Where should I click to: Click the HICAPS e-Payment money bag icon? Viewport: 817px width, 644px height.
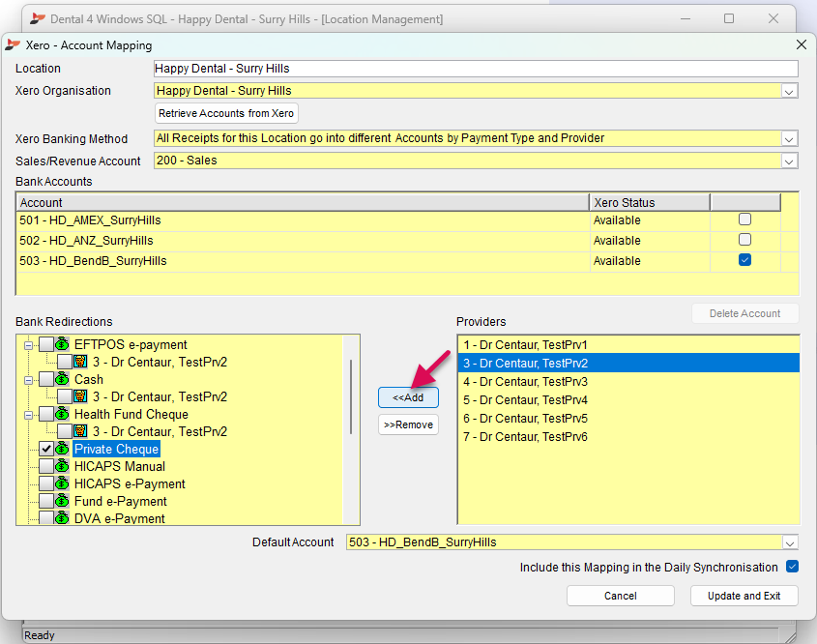[62, 483]
